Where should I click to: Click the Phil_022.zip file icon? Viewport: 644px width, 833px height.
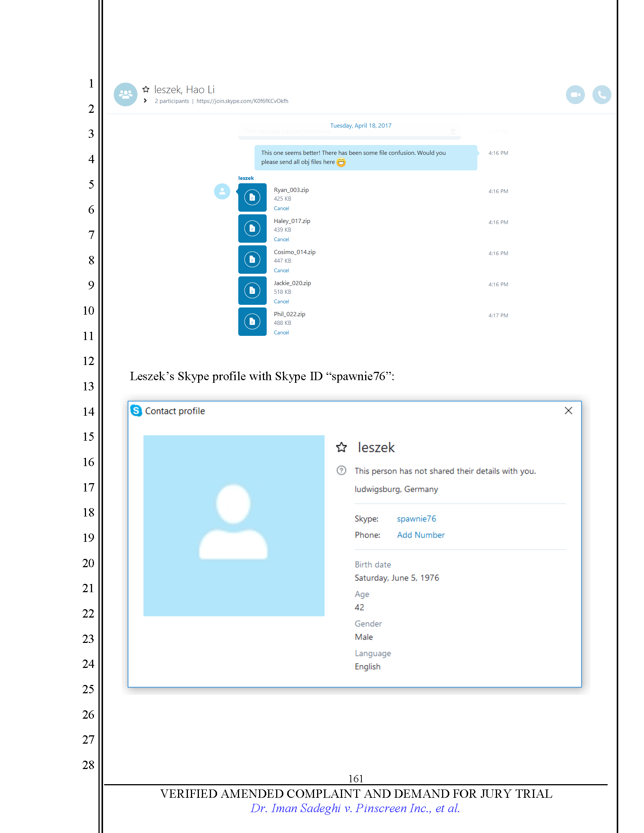[x=252, y=321]
